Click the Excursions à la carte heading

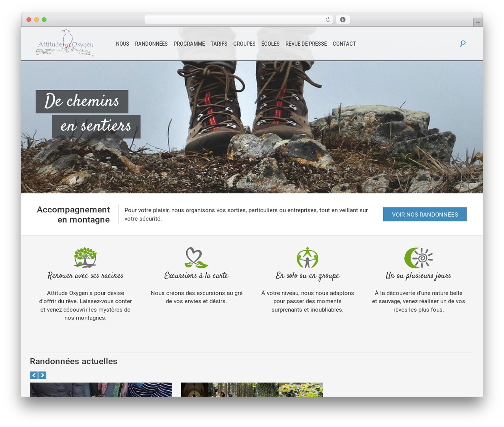point(196,276)
